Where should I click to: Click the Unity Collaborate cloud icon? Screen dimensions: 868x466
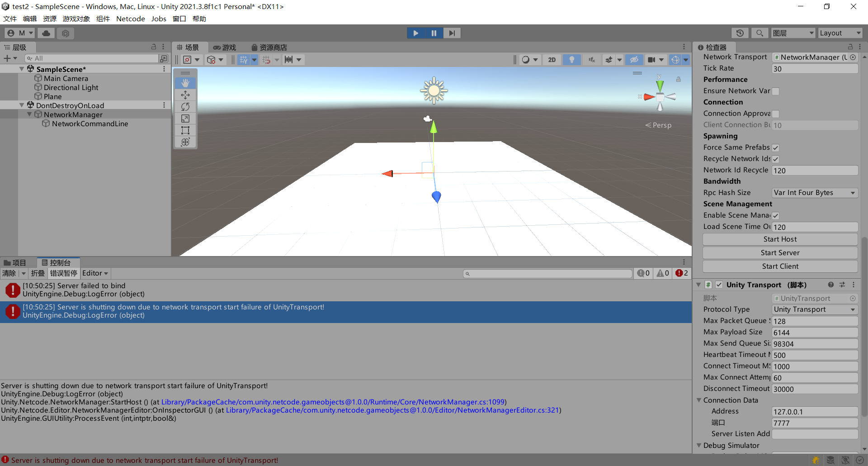click(46, 33)
